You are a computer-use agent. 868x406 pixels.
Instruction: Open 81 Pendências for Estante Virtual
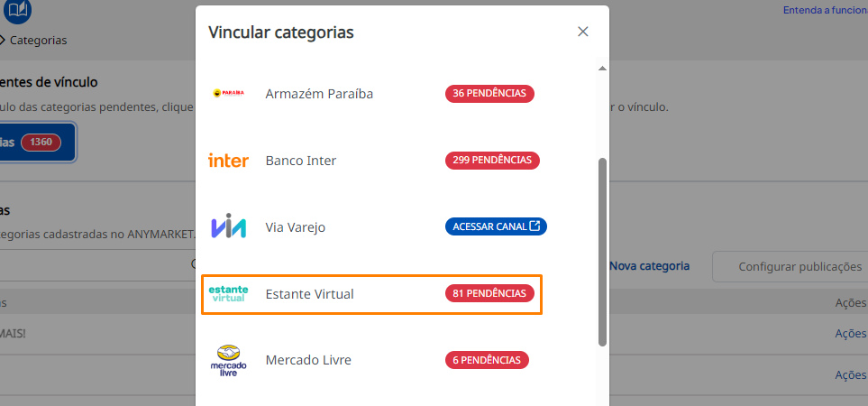pos(489,294)
